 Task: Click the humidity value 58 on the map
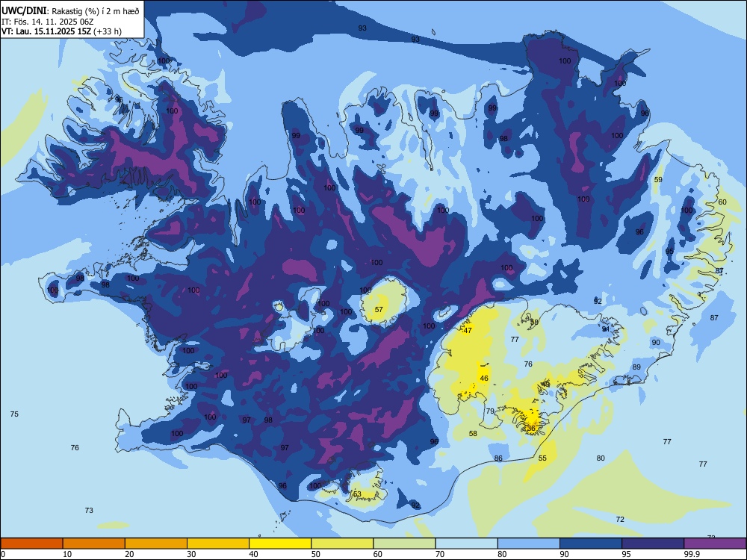point(473,434)
